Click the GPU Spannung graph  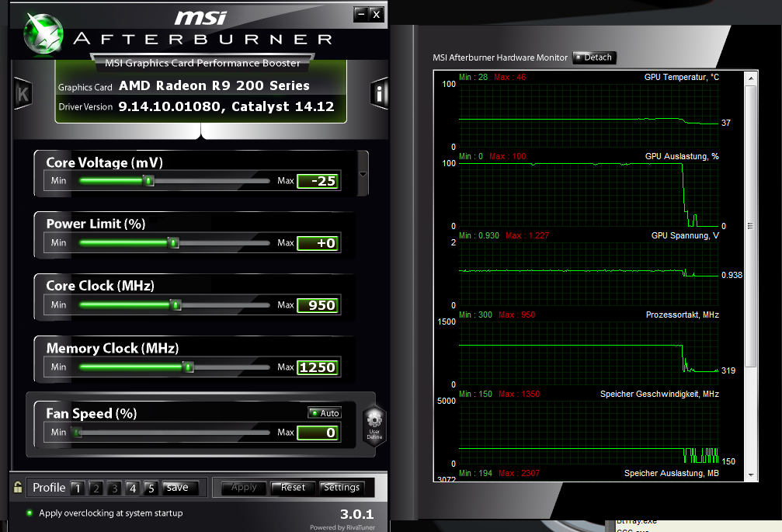point(589,273)
